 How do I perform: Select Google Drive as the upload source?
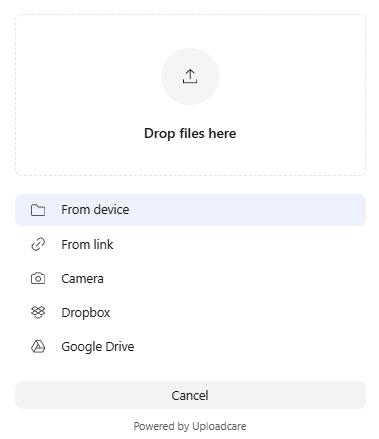click(190, 347)
